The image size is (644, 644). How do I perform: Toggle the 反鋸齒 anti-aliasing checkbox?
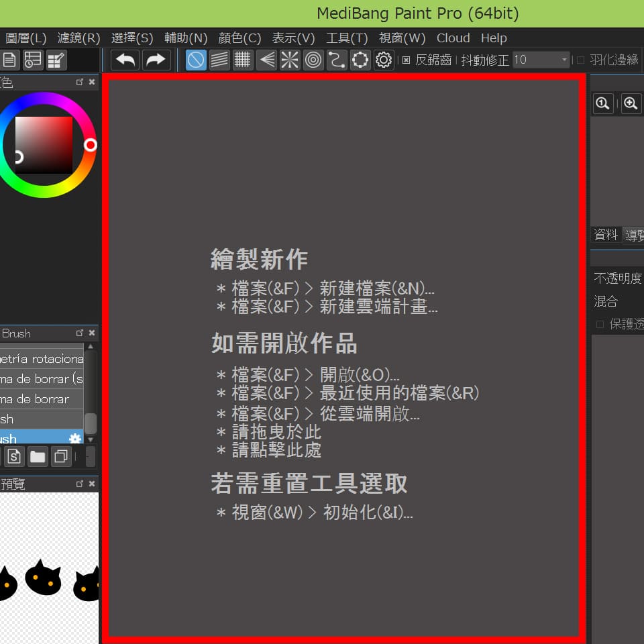tap(407, 60)
